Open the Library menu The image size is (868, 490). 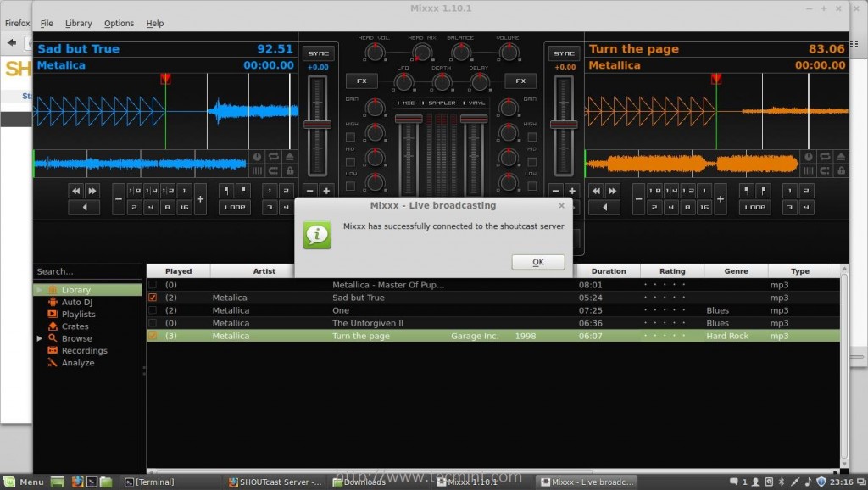(78, 24)
